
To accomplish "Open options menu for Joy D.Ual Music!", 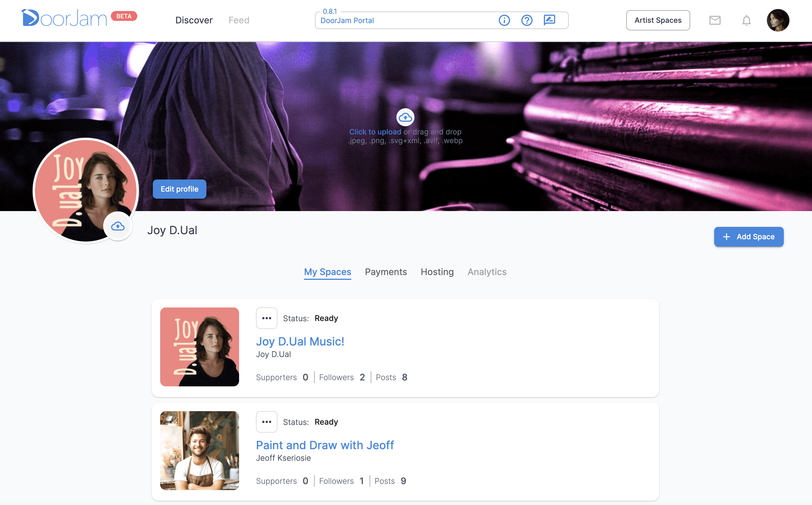I will (266, 318).
